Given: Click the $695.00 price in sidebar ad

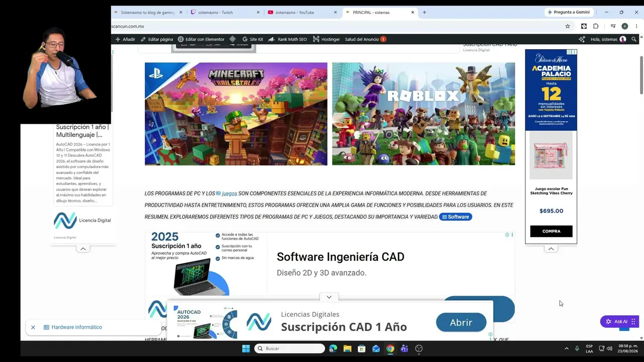Looking at the screenshot, I should (x=551, y=211).
